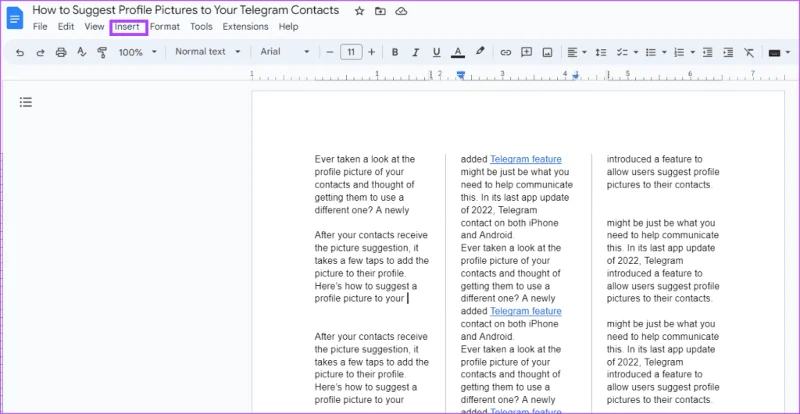This screenshot has height=414, width=800.
Task: Clear text formatting
Action: [748, 52]
